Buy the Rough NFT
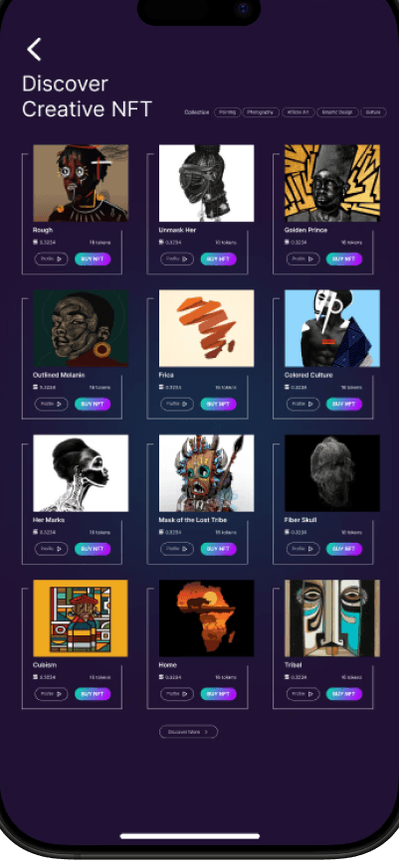The image size is (399, 868). click(x=93, y=259)
